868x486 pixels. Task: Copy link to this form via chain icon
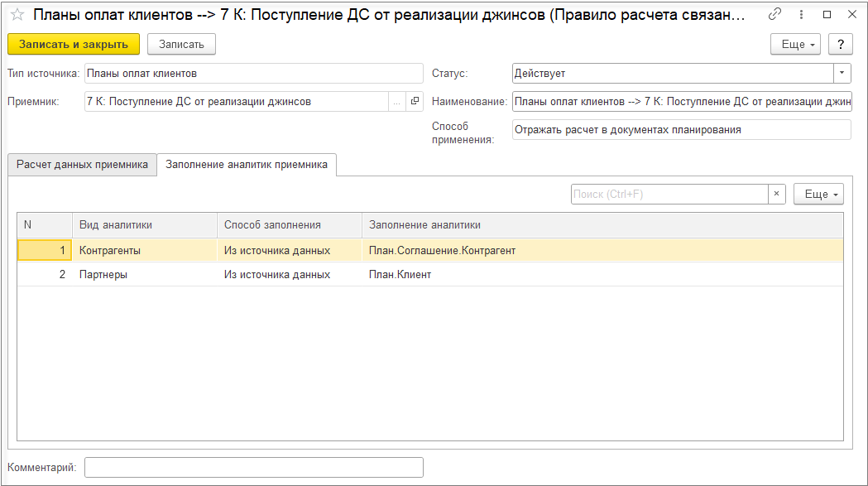click(x=775, y=14)
